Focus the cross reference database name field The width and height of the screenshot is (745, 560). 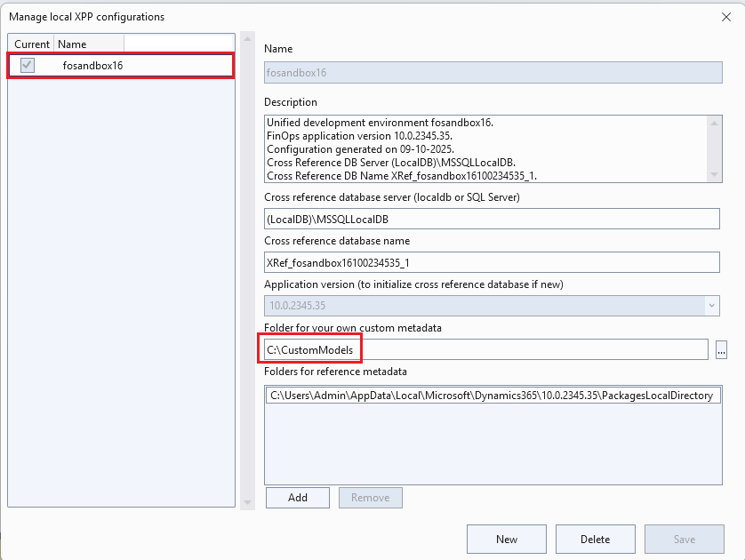(x=492, y=261)
